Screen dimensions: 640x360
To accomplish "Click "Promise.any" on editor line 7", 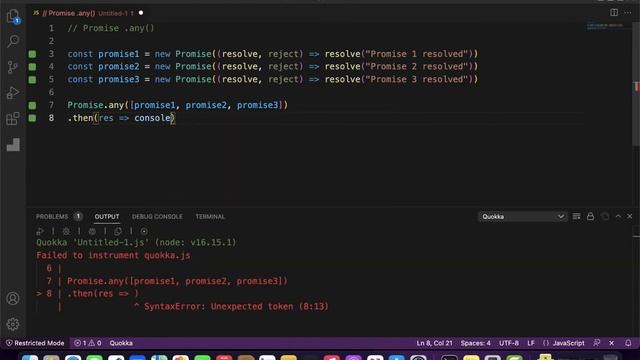I will click(96, 105).
